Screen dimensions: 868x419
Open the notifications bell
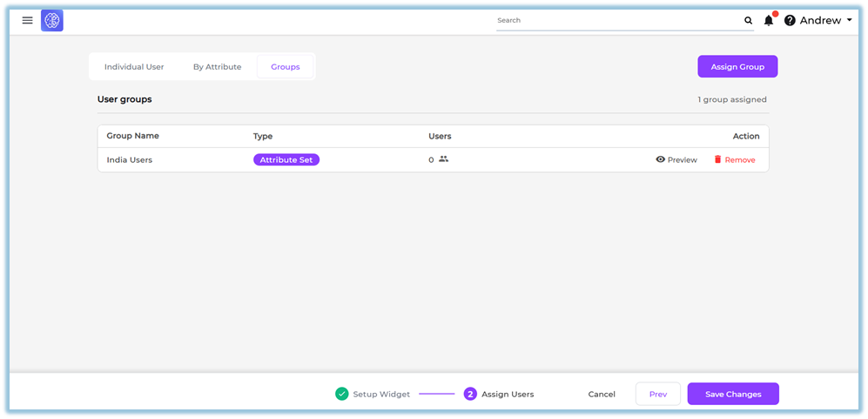769,20
